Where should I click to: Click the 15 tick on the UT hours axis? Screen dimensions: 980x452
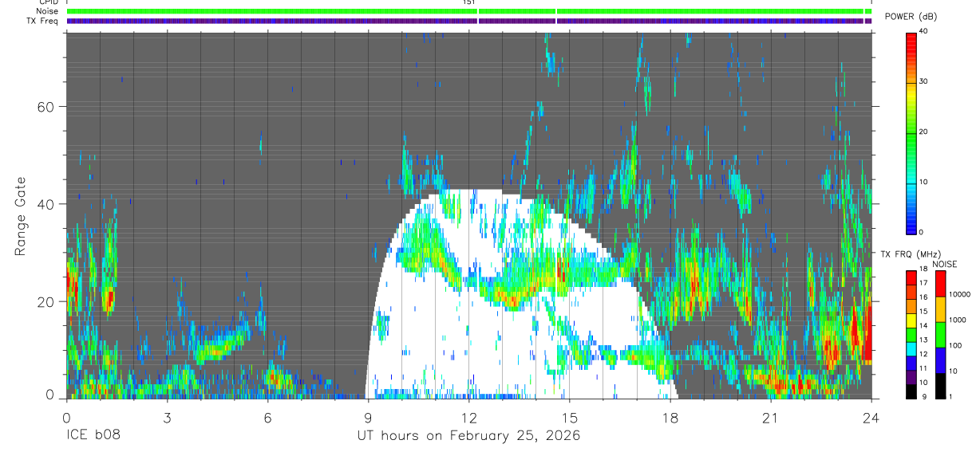(x=570, y=417)
